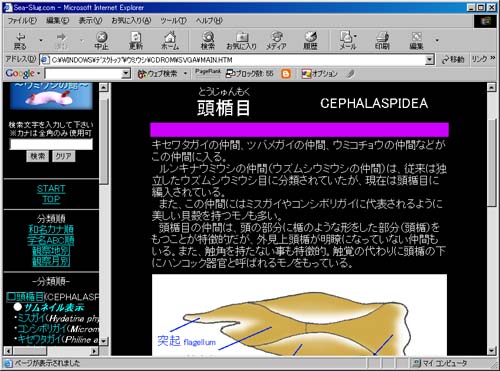Screen dimensions: 500x371
Task: Toggle the 頭楯目 tree box in sidebar
Action: point(11,297)
